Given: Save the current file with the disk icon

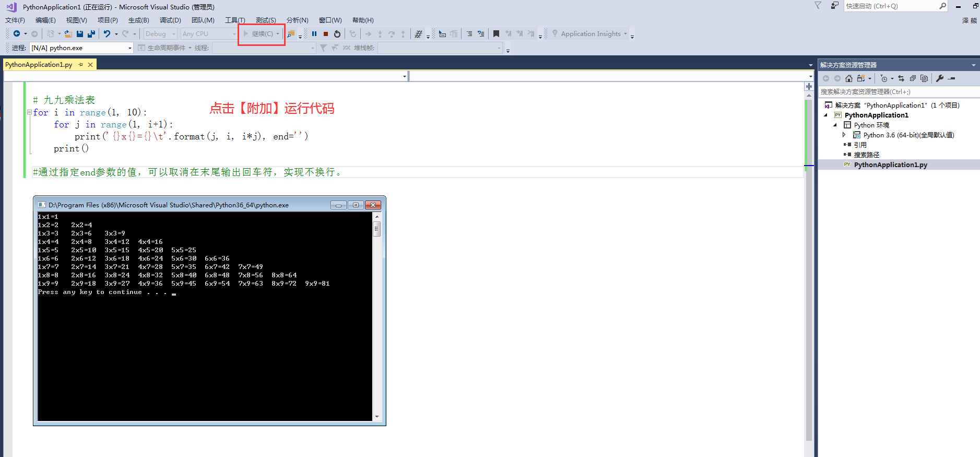Looking at the screenshot, I should click(80, 34).
